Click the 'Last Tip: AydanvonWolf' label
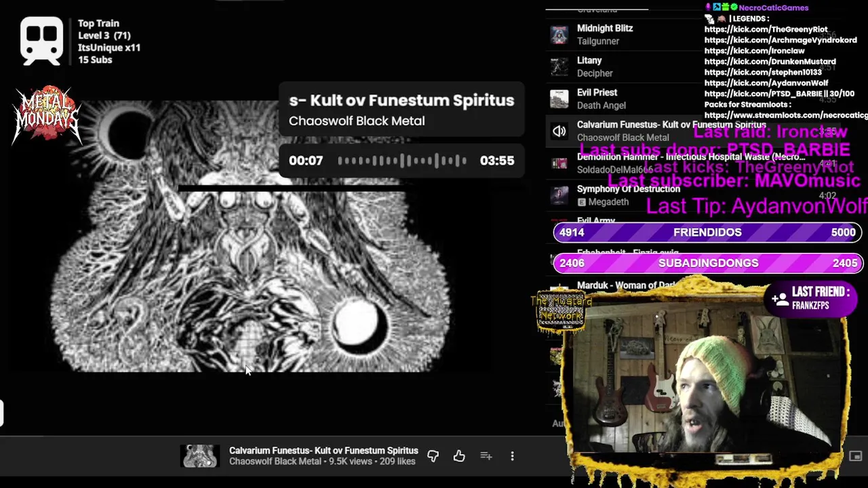Screen dimensions: 868x488 pyautogui.click(x=757, y=206)
